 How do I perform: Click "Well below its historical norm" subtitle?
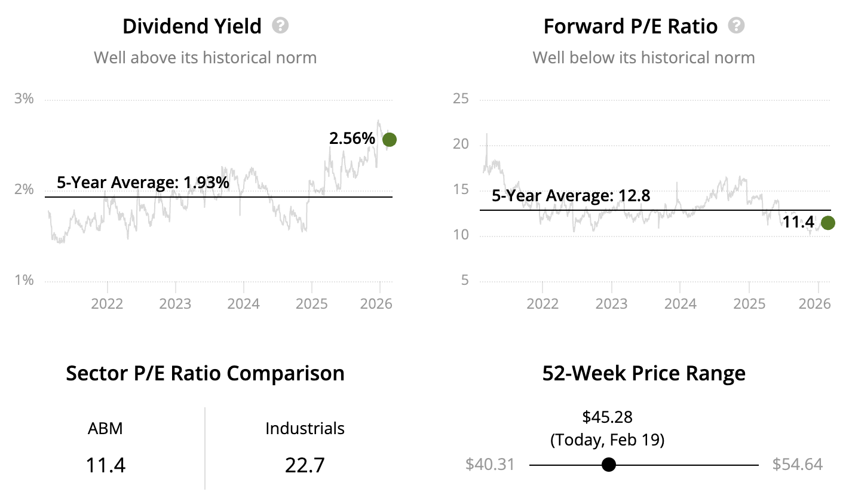(x=643, y=58)
